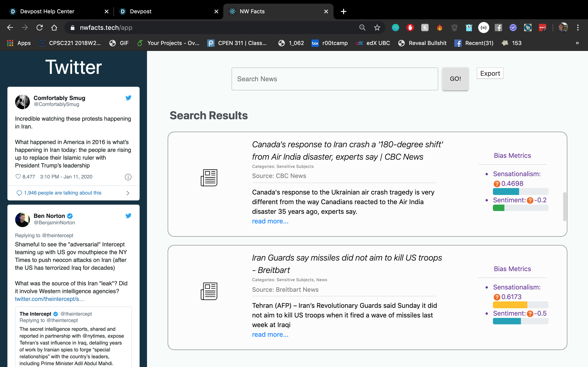Click the Sensationalism bar for Breitbart article
588x367 pixels.
coord(520,305)
